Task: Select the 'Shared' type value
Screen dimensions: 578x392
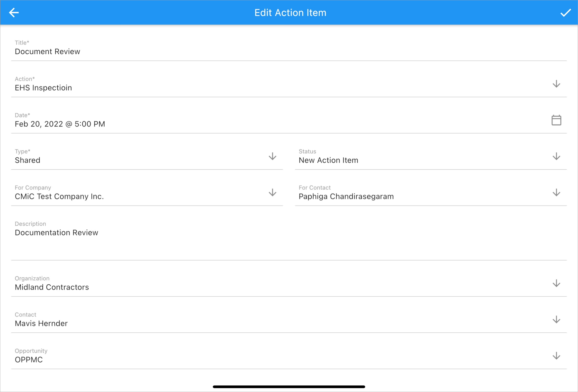Action: [27, 160]
